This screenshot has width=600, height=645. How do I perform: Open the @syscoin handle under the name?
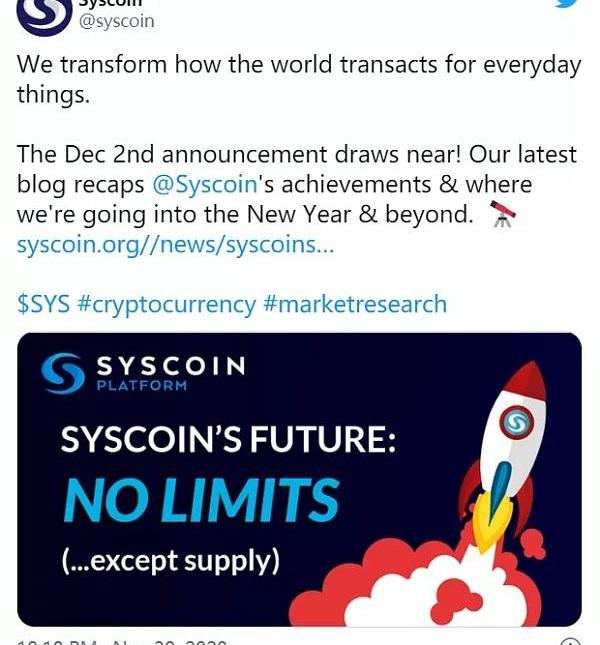[116, 21]
